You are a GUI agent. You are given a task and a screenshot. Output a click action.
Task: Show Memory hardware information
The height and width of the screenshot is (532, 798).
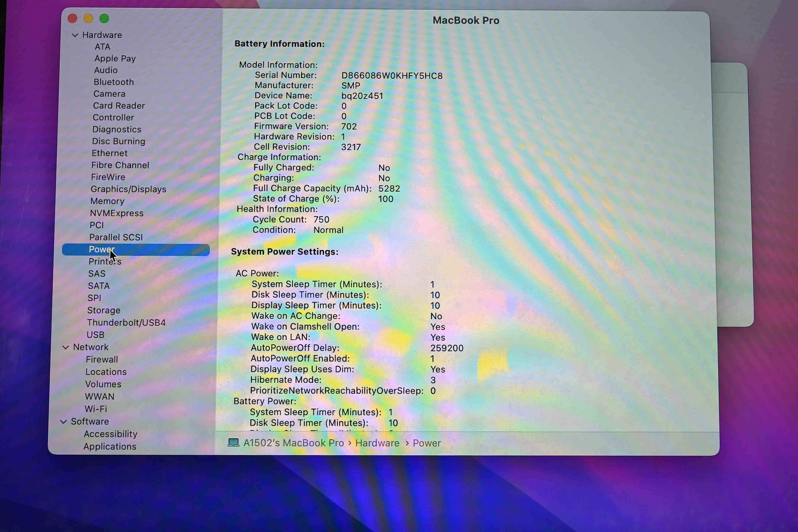coord(107,201)
